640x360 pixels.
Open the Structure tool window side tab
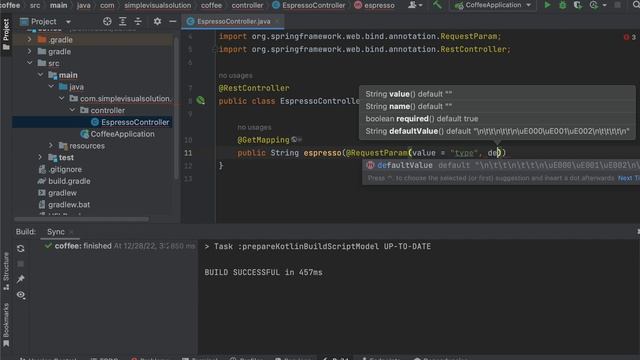[6, 271]
